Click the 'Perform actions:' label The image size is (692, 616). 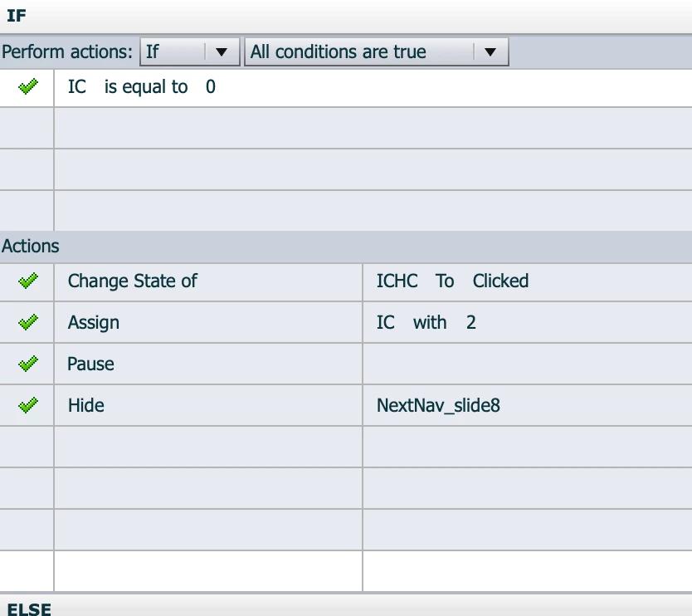67,52
